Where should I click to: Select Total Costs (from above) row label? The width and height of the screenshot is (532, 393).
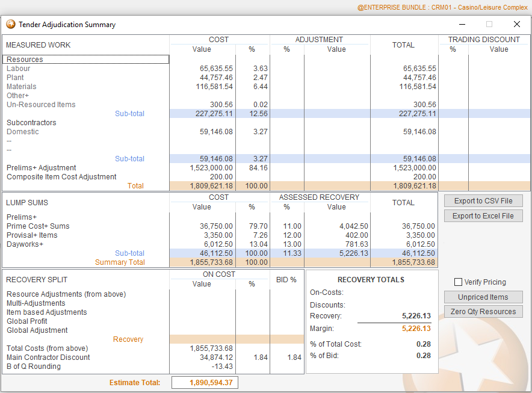(47, 348)
